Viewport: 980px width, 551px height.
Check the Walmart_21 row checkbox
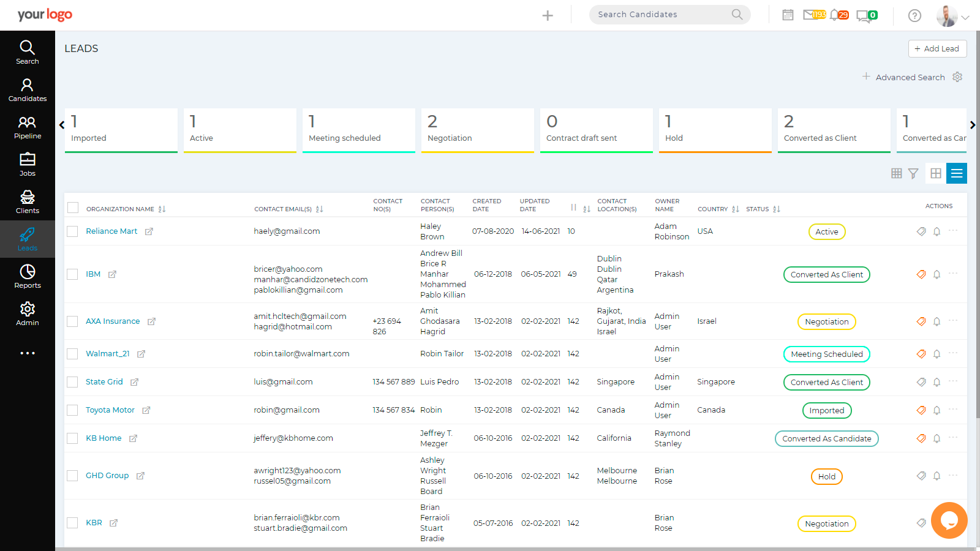pos(72,354)
